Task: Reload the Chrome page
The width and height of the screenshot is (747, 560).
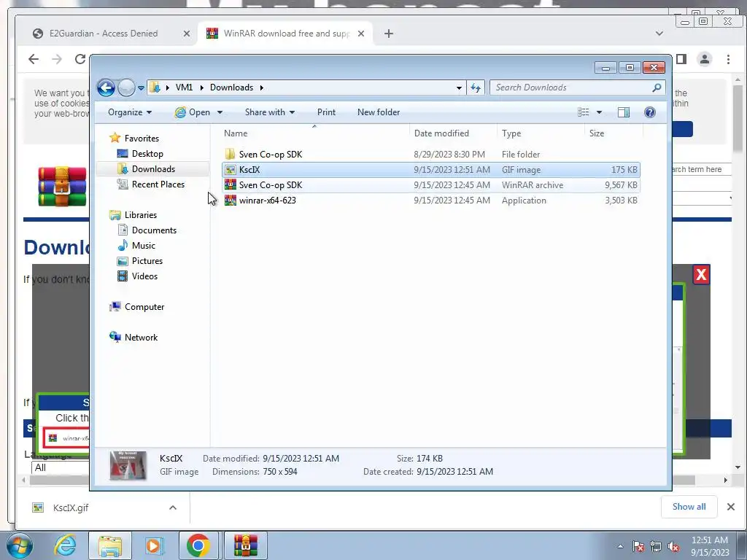Action: click(80, 59)
